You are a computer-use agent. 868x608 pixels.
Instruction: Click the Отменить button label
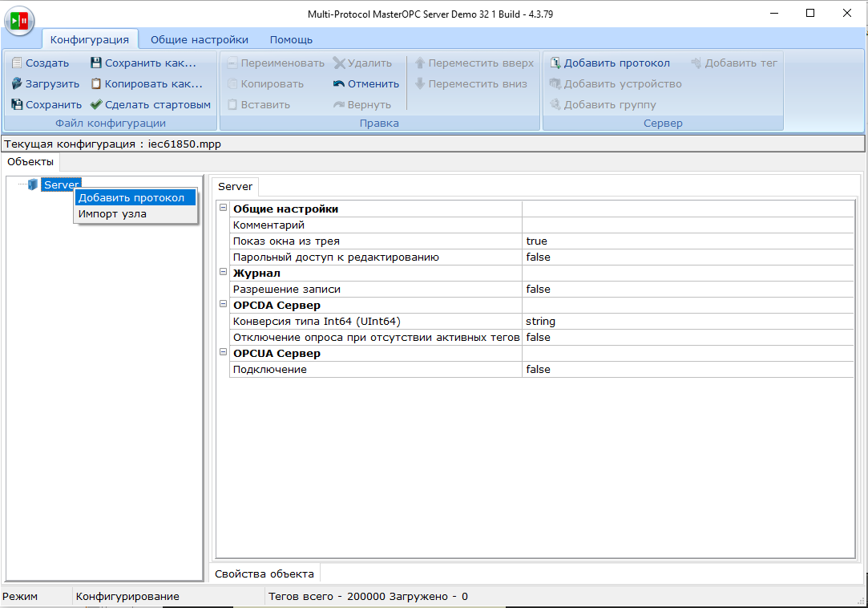(x=373, y=83)
